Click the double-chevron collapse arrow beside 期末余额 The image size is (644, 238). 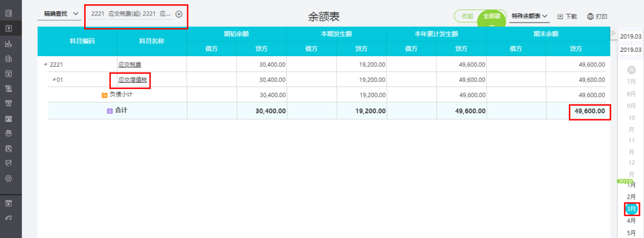[613, 33]
